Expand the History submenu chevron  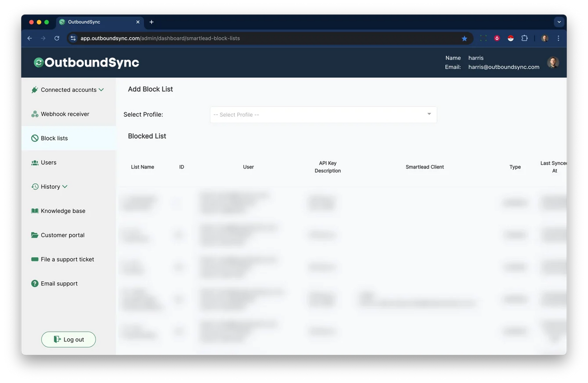[x=65, y=186]
